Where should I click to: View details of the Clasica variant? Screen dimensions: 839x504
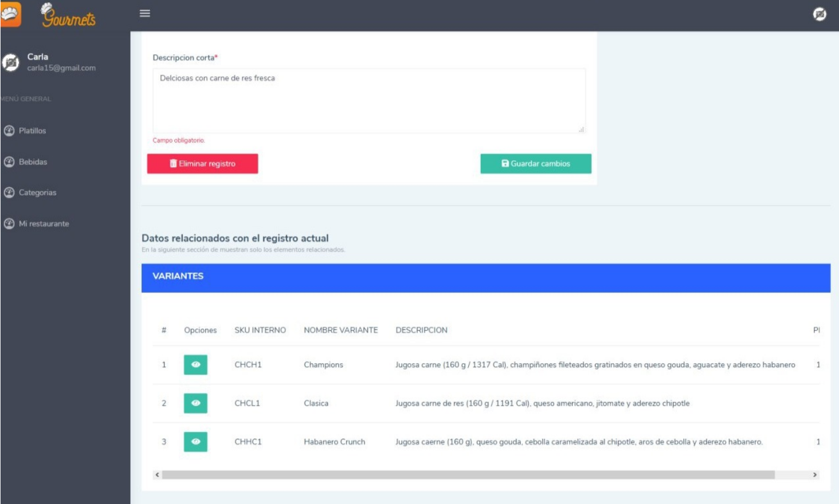195,403
